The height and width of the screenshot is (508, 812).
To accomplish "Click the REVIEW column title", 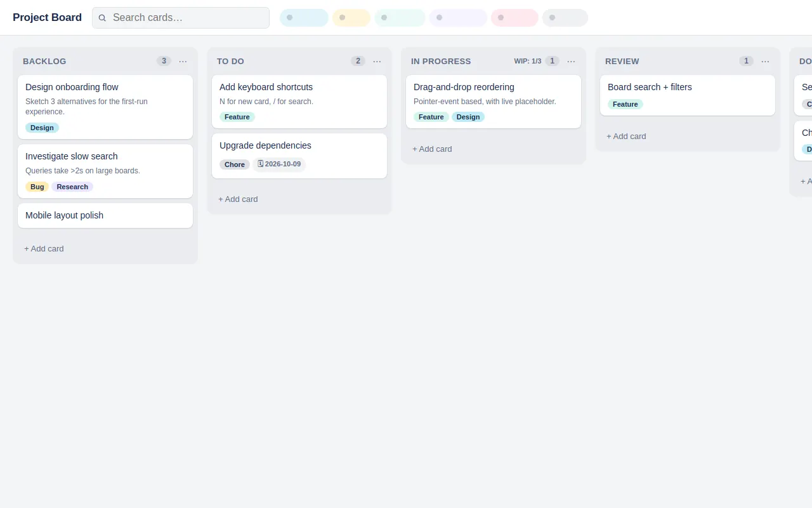I will click(622, 62).
